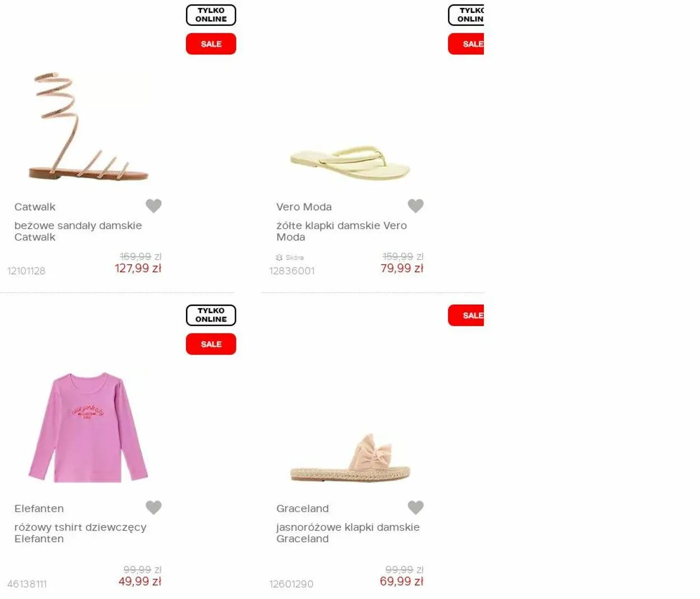Add Vero Moda yellow flip-flops to wishlist
The image size is (700, 599).
[416, 206]
